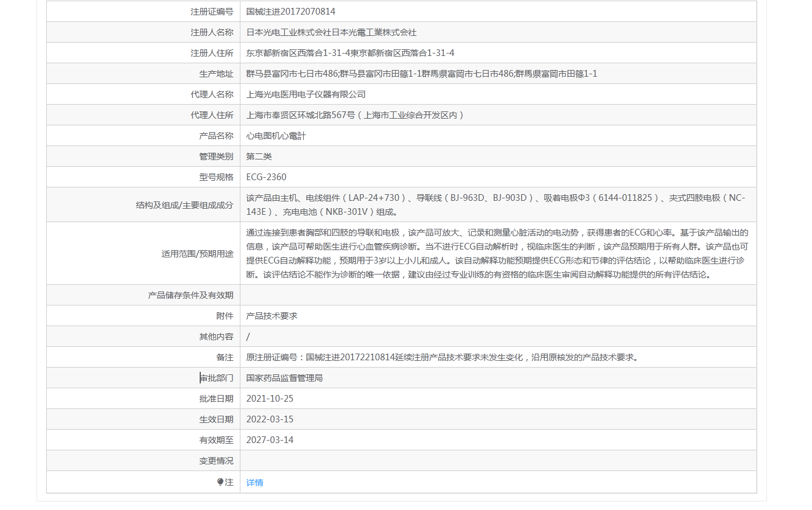
Task: Select the composition text starting 该产品由主机
Action: coord(495,204)
